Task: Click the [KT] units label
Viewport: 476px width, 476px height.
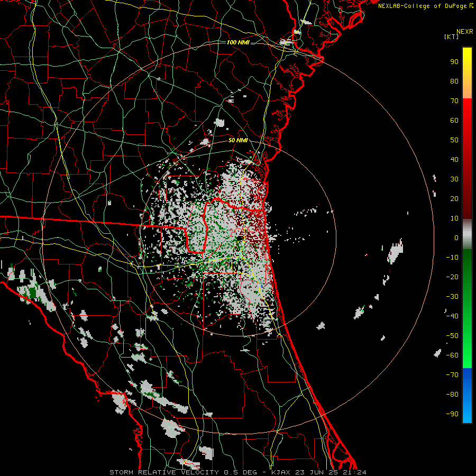Action: coord(451,36)
